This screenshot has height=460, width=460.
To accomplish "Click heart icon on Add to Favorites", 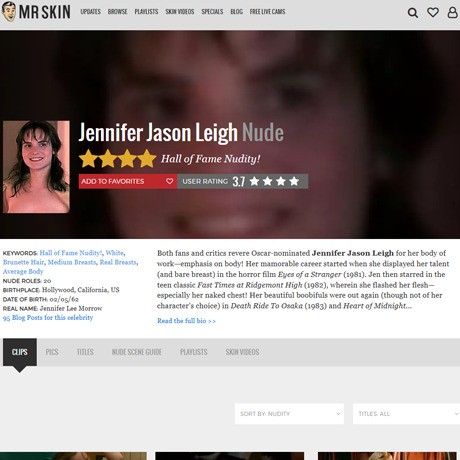I will point(169,181).
